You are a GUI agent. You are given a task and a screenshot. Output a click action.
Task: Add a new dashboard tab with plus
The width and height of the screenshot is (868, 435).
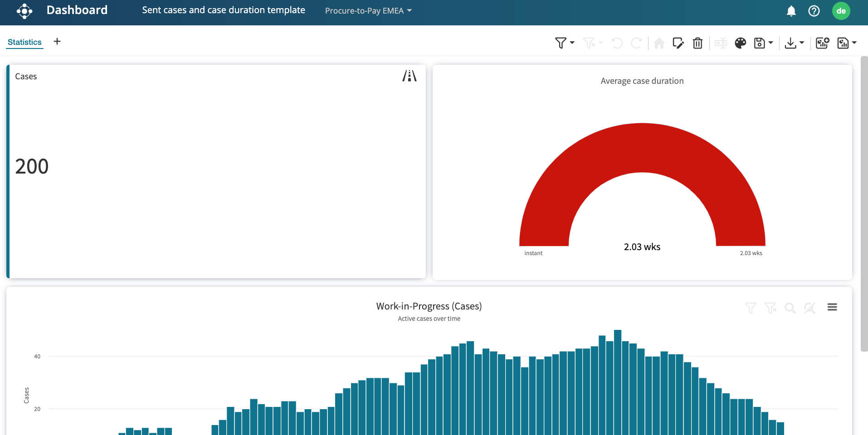pyautogui.click(x=57, y=42)
